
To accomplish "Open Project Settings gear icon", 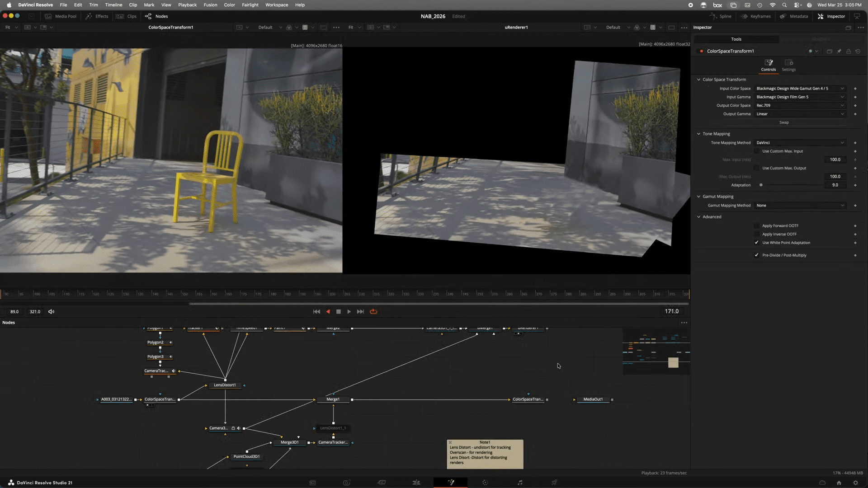I will coord(855,483).
